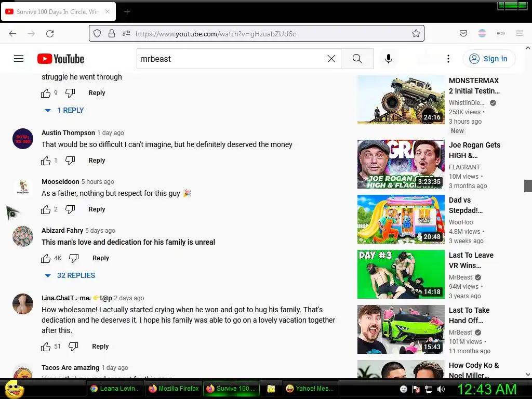Switch to the Survive 100 Days browser tab

(x=58, y=12)
